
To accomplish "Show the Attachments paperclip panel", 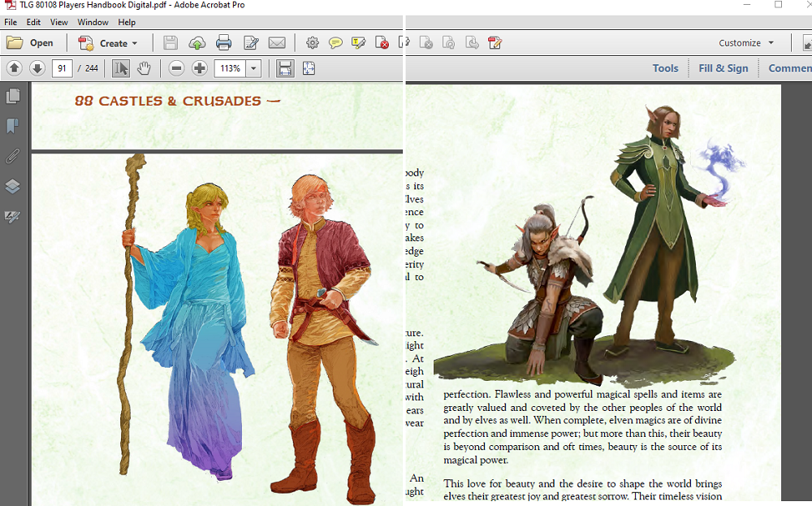I will click(13, 156).
